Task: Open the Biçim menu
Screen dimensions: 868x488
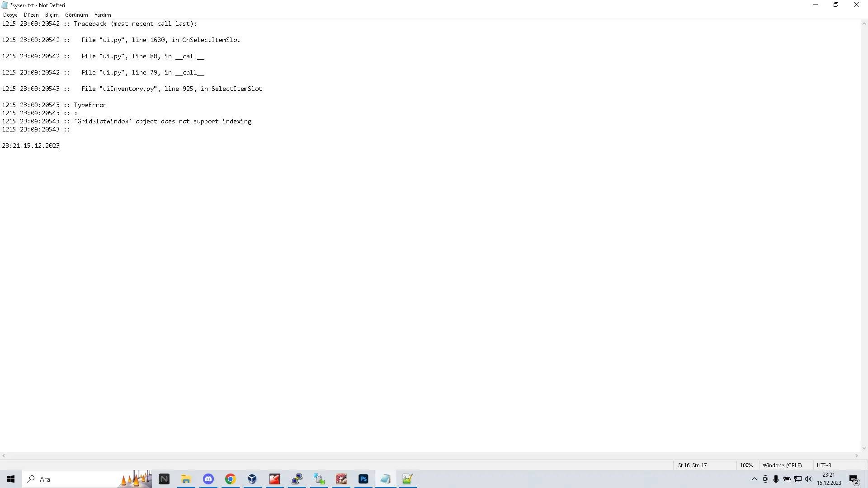Action: click(x=52, y=15)
